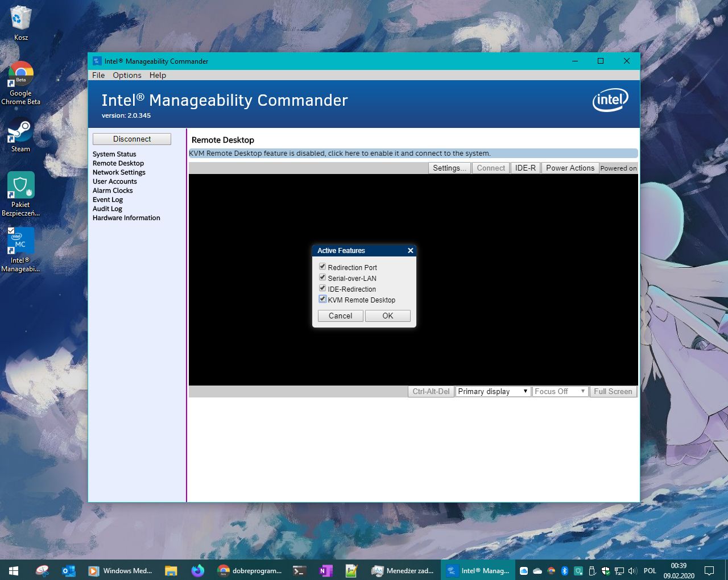
Task: Switch to Menedżer zadań taskbar item
Action: tap(403, 570)
